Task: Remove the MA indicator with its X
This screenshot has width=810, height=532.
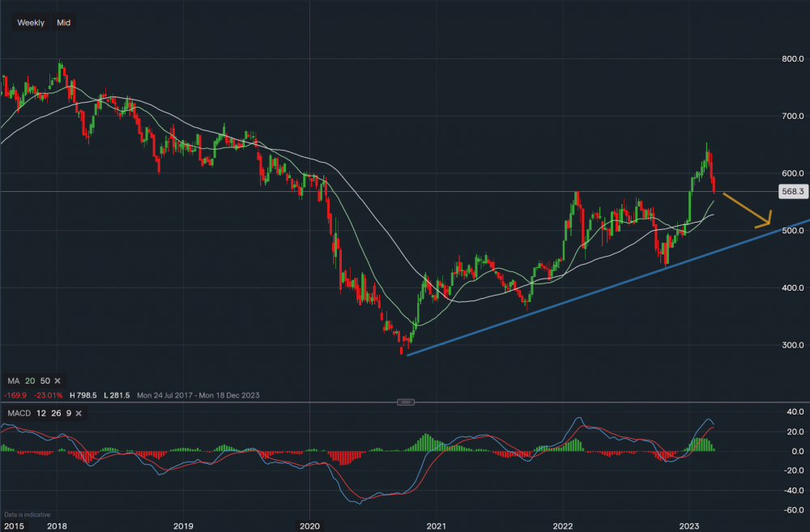Action: pyautogui.click(x=58, y=381)
